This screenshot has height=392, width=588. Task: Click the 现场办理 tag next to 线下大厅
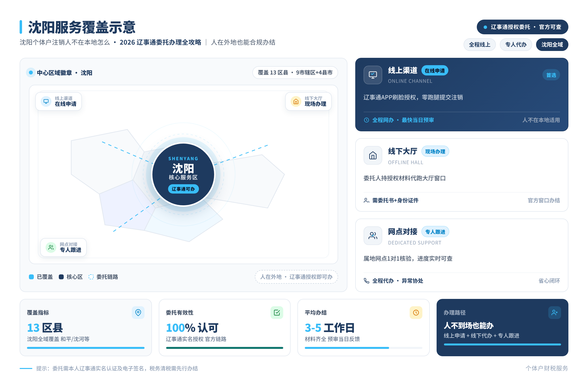pyautogui.click(x=435, y=151)
